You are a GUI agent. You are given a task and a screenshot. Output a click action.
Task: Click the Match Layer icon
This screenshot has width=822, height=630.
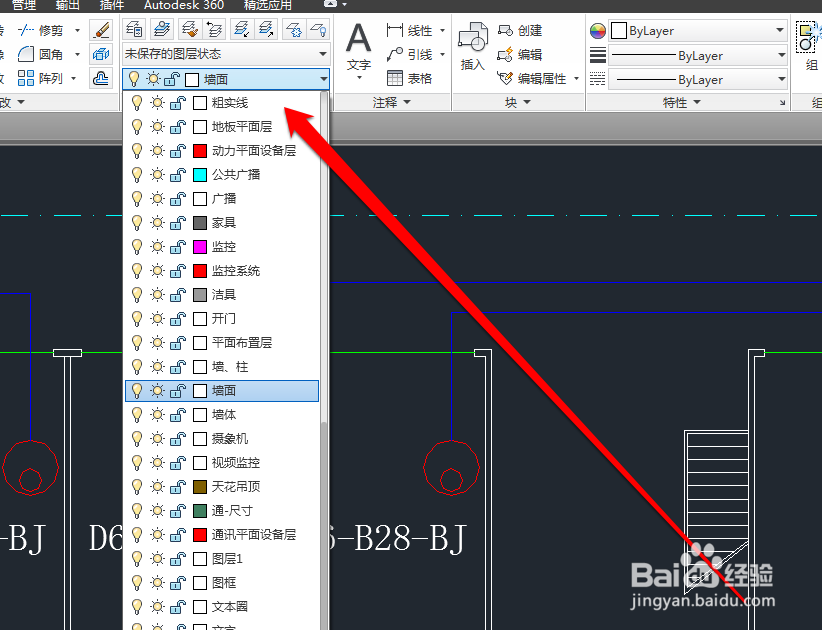(x=190, y=29)
